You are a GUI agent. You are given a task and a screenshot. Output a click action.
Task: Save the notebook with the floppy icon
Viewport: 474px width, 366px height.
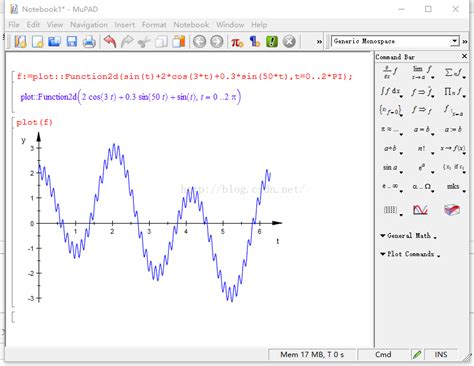point(72,42)
